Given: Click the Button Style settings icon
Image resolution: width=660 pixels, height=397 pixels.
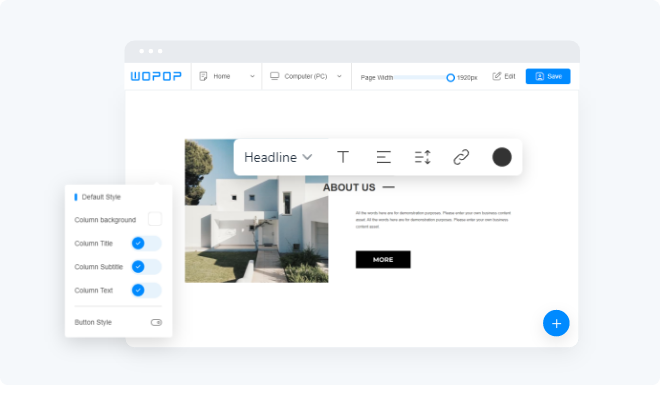Looking at the screenshot, I should tap(156, 322).
